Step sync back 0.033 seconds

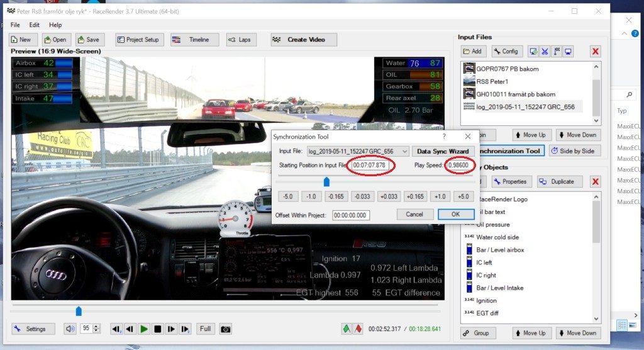[x=362, y=196]
